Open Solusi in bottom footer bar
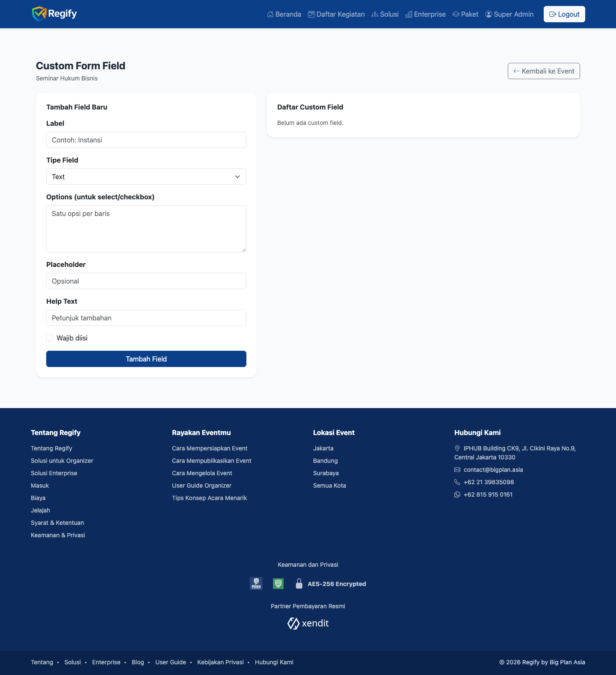 point(72,662)
